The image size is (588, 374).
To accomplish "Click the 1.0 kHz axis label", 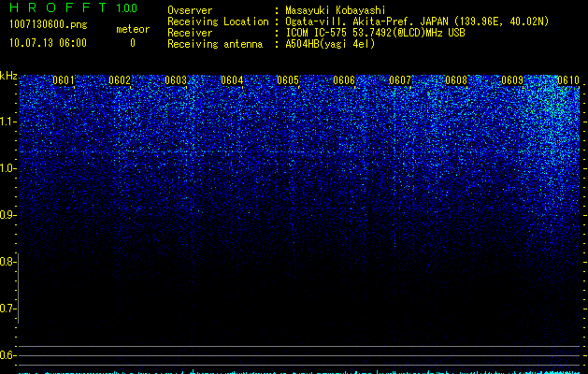I will click(7, 168).
